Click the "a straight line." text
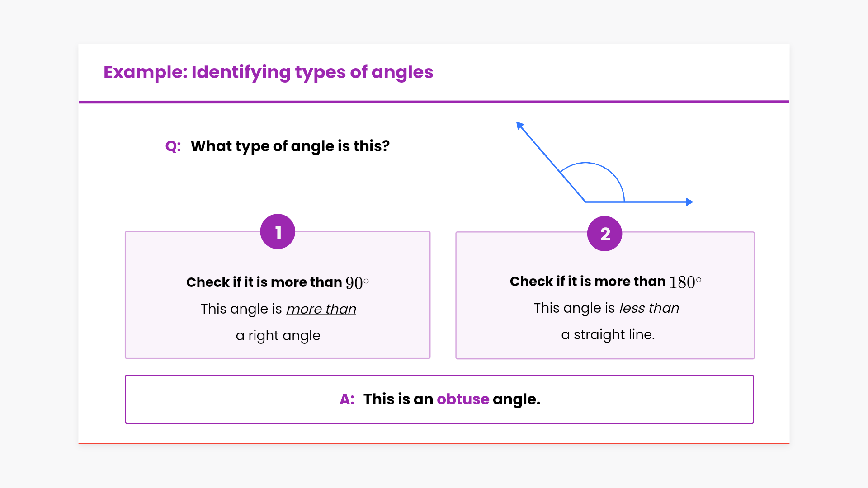The height and width of the screenshot is (488, 868). 608,335
